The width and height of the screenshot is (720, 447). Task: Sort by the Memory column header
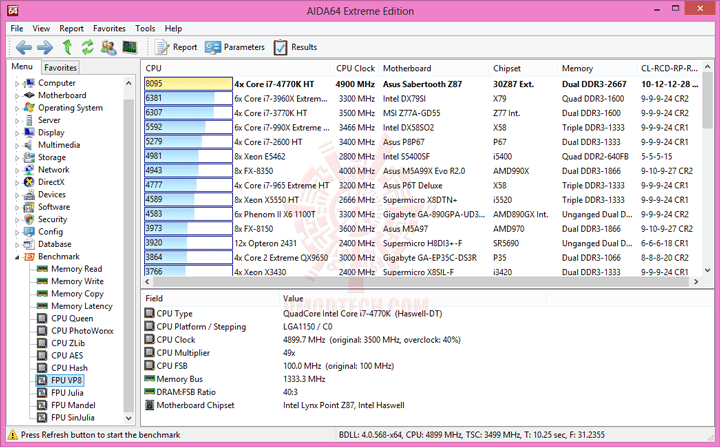[x=597, y=68]
